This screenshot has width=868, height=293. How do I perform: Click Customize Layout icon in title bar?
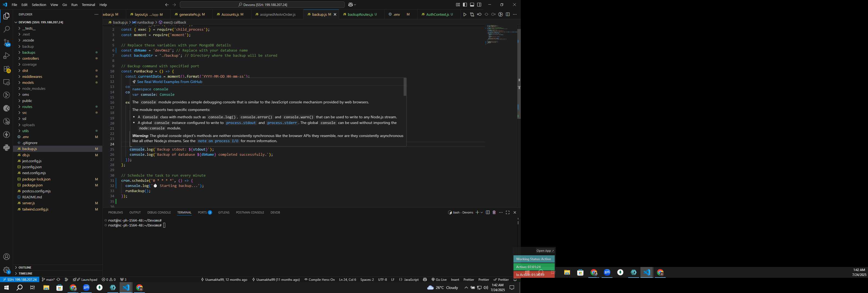458,5
